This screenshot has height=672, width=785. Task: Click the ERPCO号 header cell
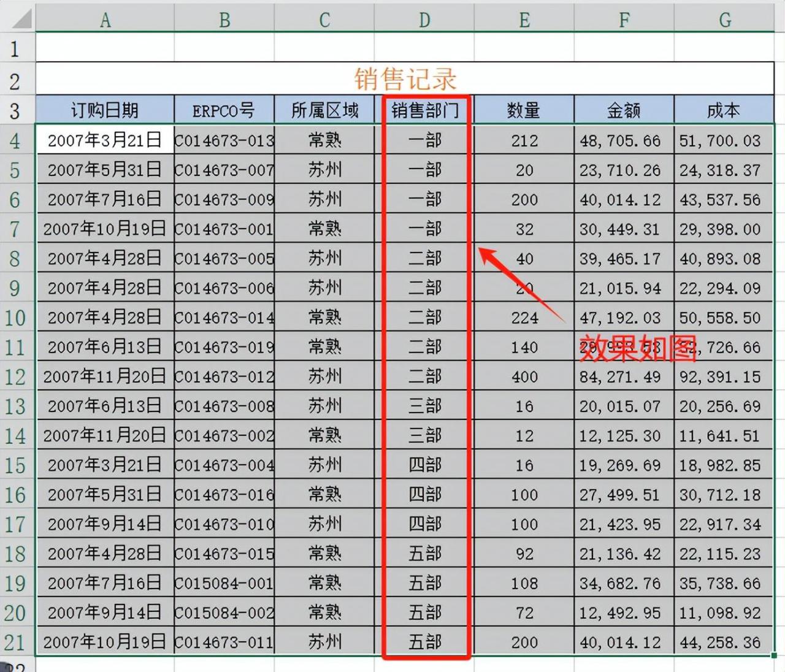tap(224, 110)
